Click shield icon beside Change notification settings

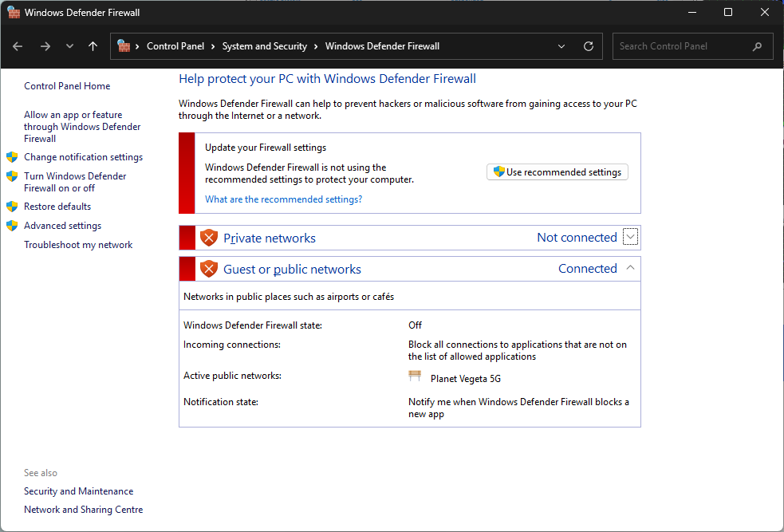pyautogui.click(x=12, y=157)
